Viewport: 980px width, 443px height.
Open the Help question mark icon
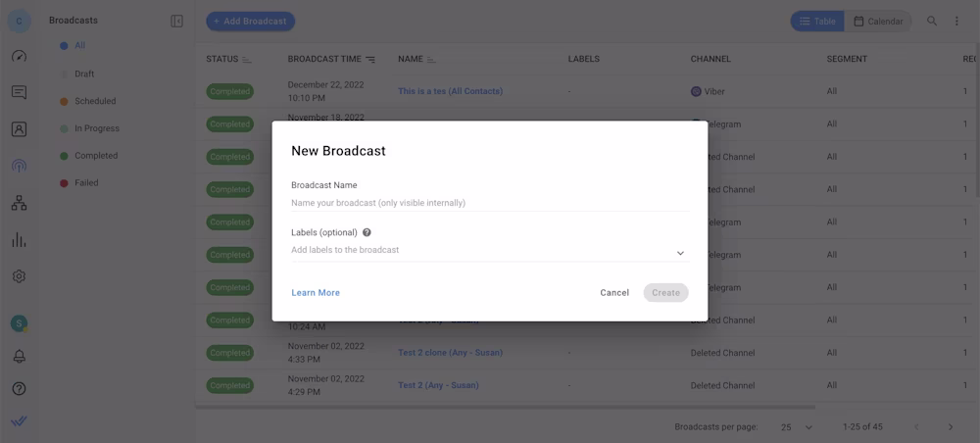coord(19,389)
